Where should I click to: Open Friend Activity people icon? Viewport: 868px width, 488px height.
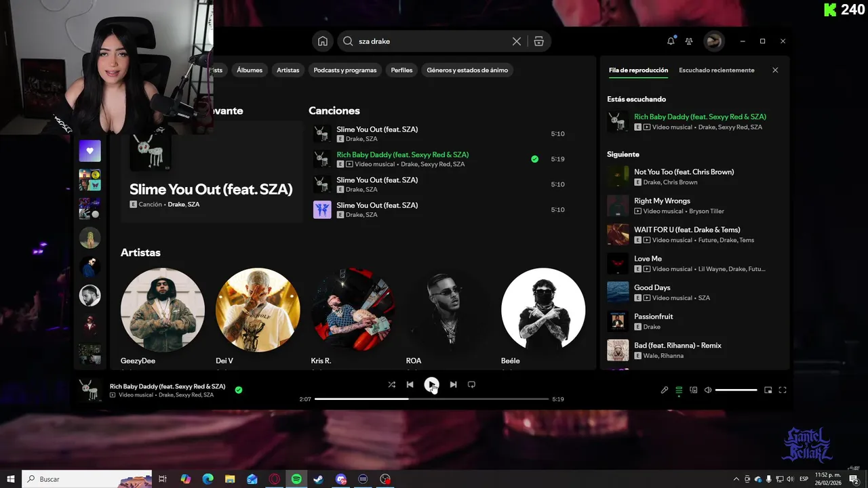tap(689, 41)
